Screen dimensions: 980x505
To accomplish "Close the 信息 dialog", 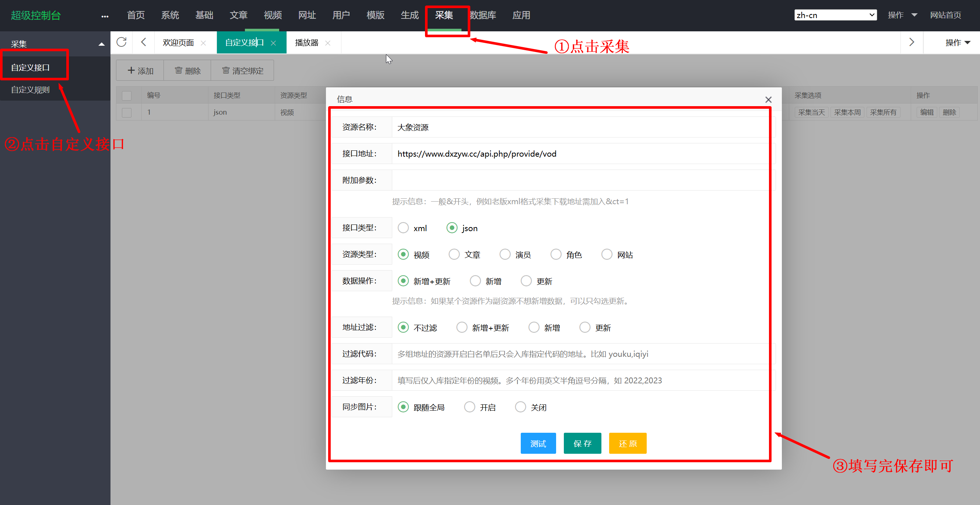I will (x=768, y=100).
